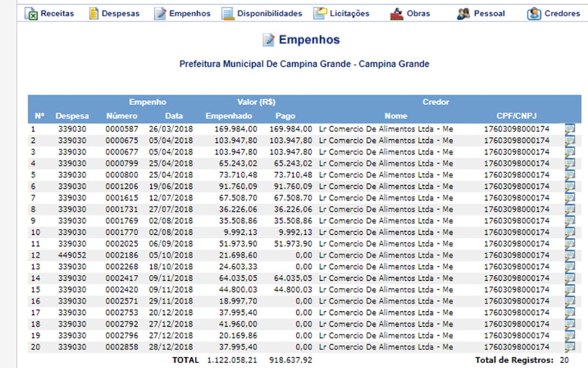Click the Data column header
The image size is (588, 368).
point(174,116)
